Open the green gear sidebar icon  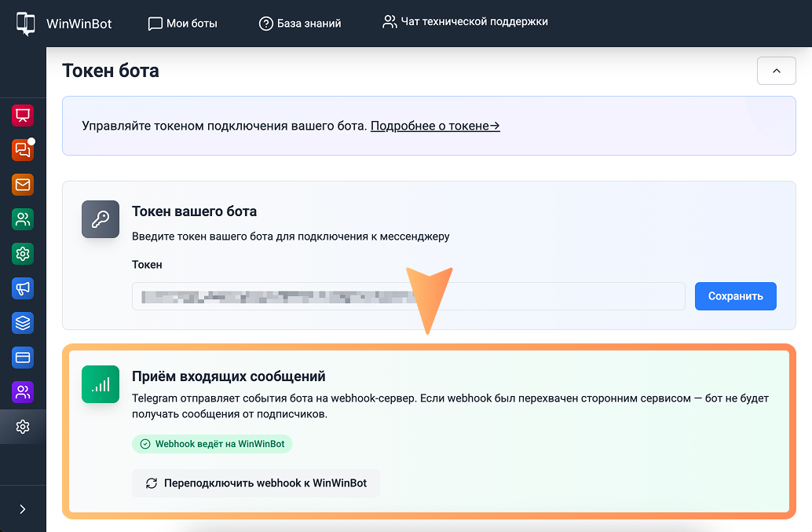tap(23, 254)
